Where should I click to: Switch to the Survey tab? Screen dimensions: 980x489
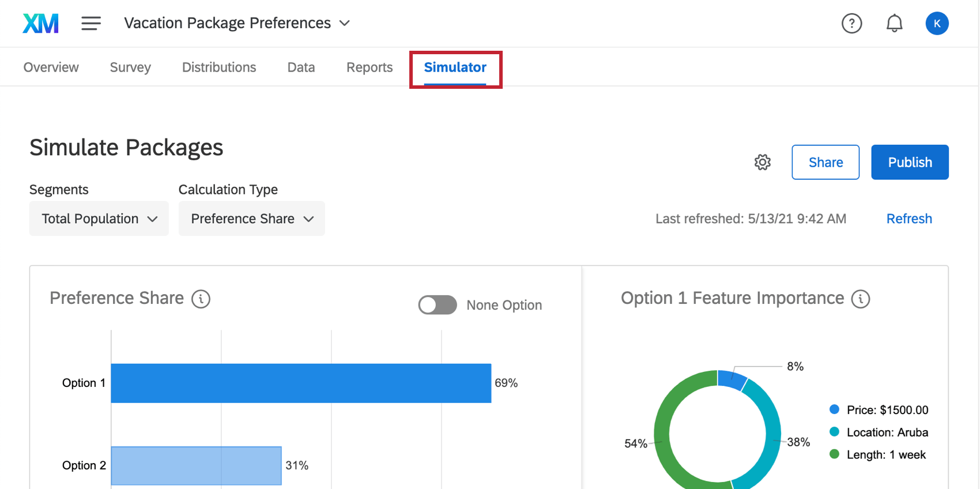point(130,67)
